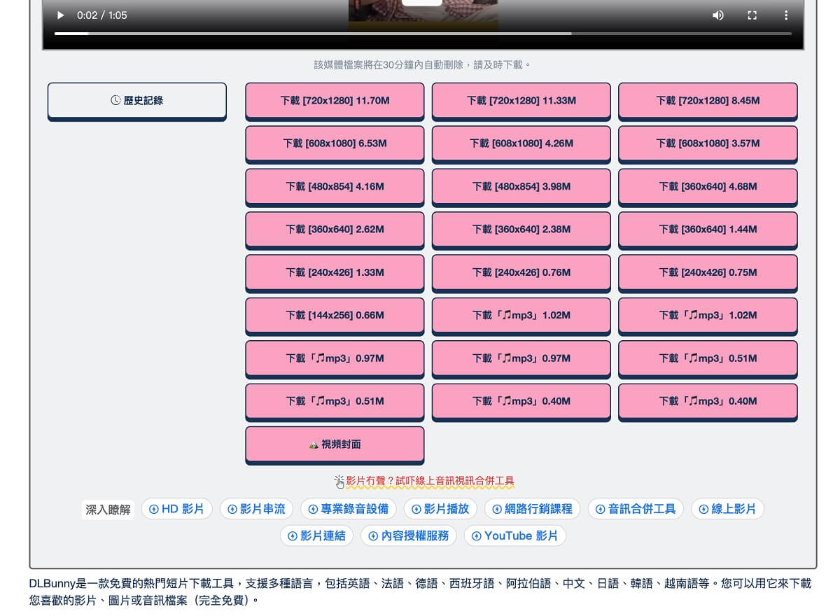This screenshot has height=616, width=840.
Task: Click the DLBunny description paragraph
Action: point(420,591)
